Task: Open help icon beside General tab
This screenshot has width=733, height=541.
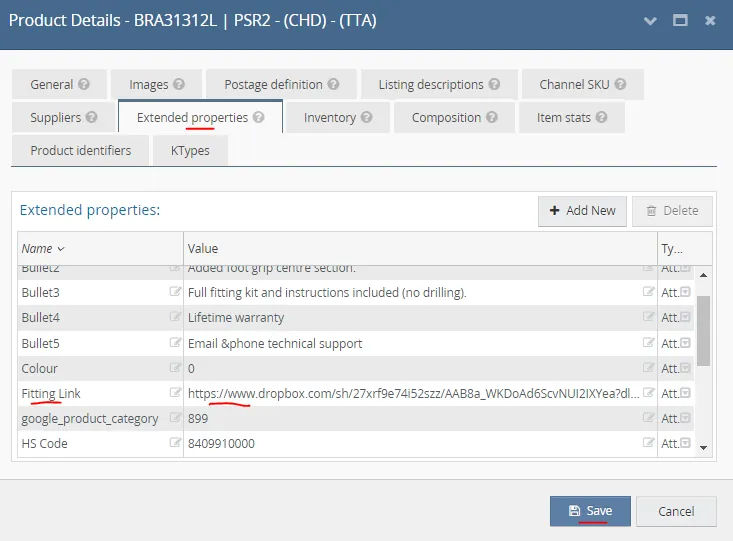Action: tap(84, 84)
